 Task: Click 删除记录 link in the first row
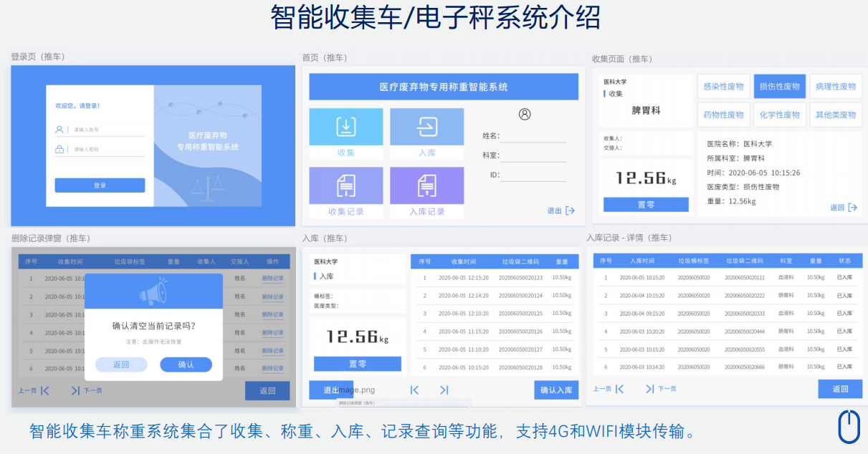(x=272, y=279)
